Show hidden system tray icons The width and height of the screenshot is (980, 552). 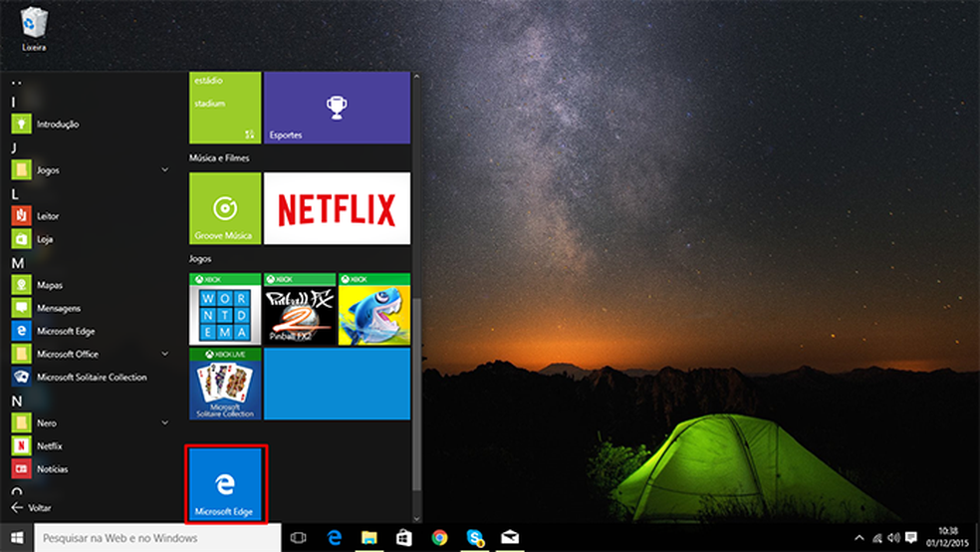(859, 538)
